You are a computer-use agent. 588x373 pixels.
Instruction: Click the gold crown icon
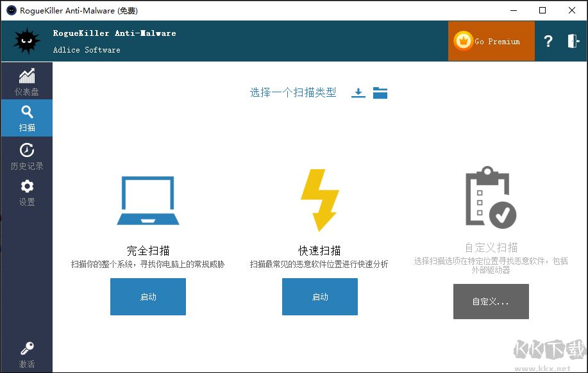pyautogui.click(x=464, y=41)
